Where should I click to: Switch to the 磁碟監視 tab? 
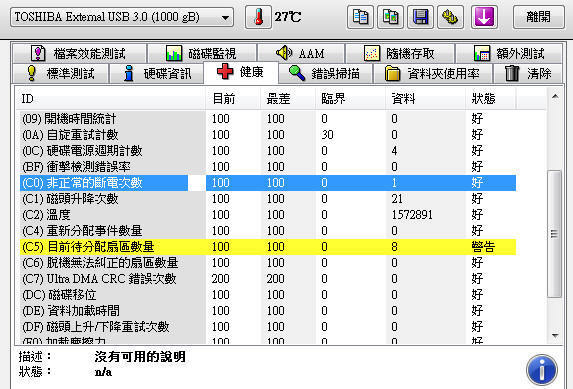(202, 53)
